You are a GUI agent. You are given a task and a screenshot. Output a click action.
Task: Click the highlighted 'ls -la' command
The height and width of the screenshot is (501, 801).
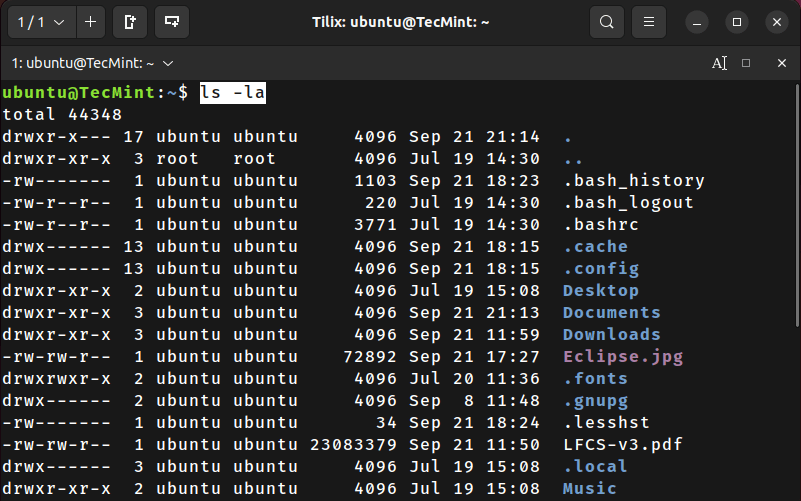pos(232,92)
